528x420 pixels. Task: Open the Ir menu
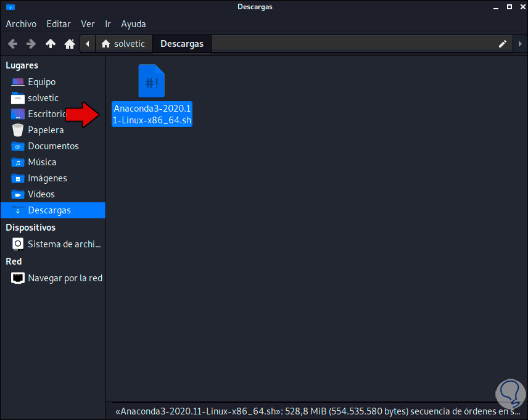[x=108, y=24]
